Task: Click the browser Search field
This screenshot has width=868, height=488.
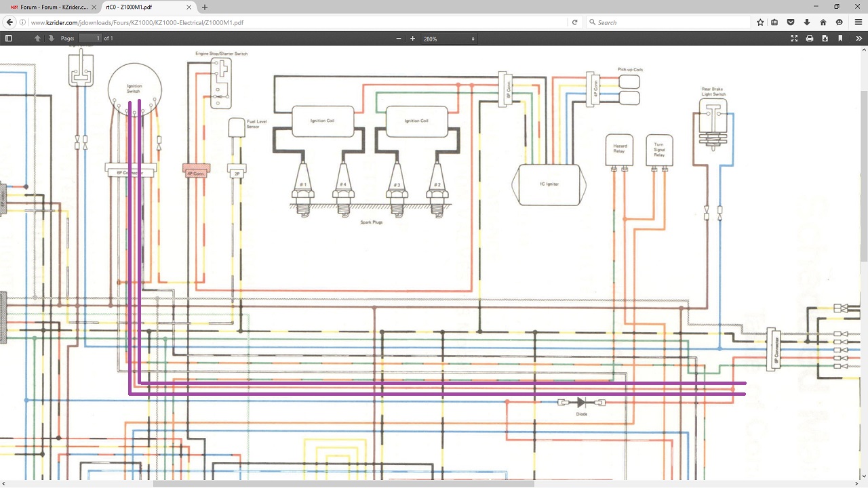Action: click(668, 22)
